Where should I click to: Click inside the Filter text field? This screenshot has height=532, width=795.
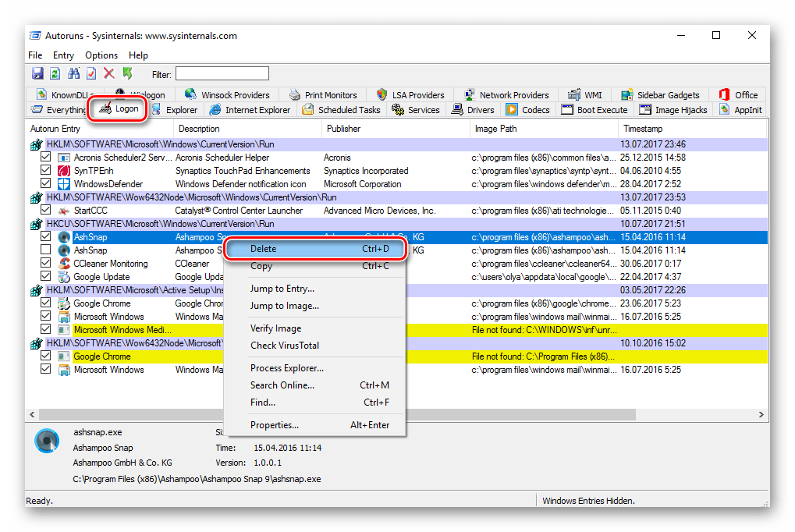point(222,74)
